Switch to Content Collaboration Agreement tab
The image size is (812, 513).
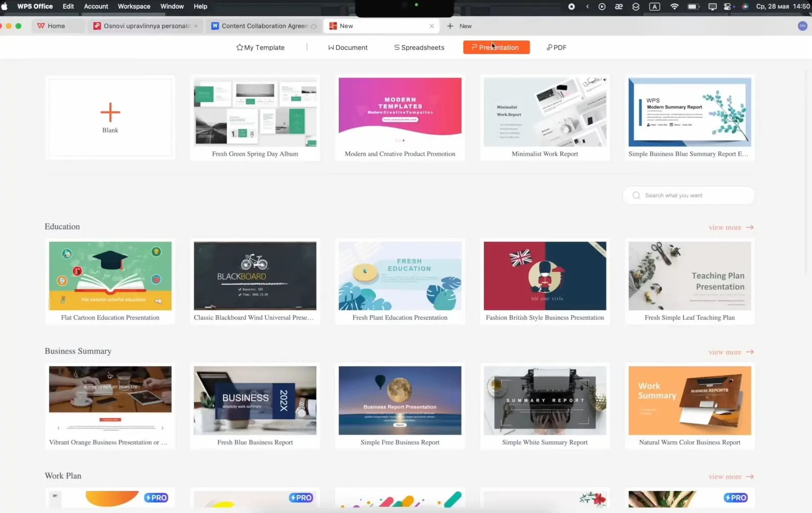pyautogui.click(x=264, y=26)
